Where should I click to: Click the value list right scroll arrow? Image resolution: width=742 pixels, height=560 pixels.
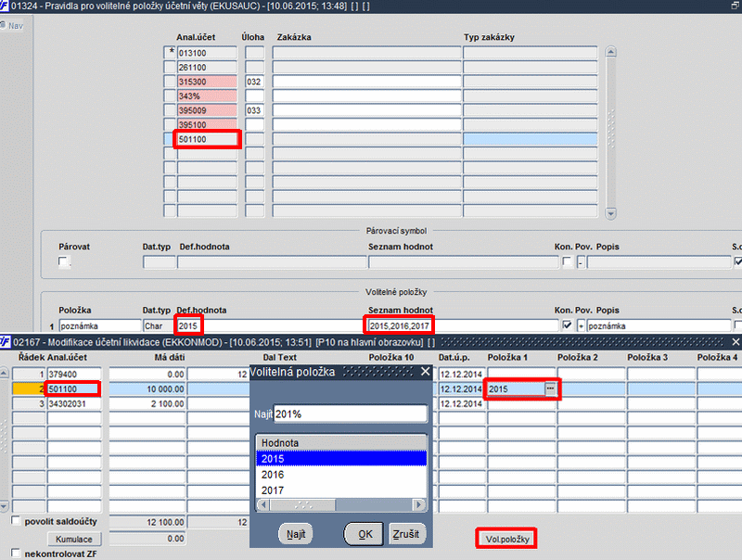coord(419,504)
